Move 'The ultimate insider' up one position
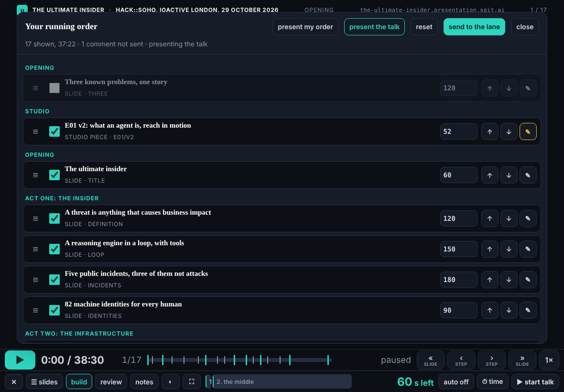The image size is (564, 392). 489,175
